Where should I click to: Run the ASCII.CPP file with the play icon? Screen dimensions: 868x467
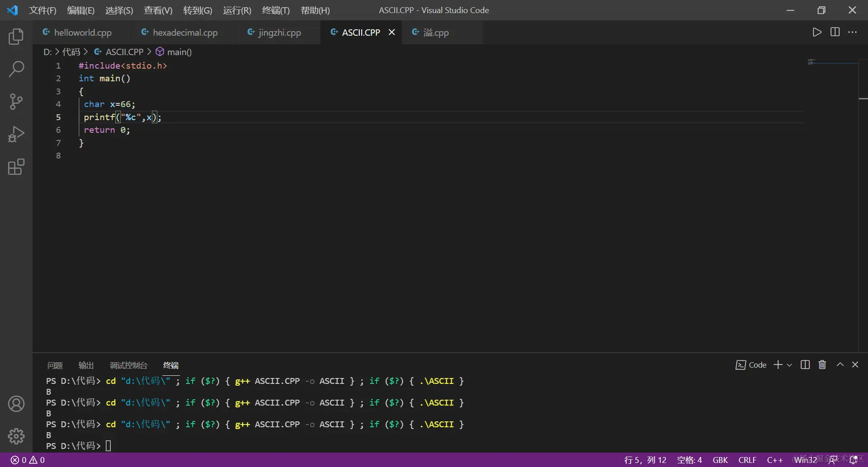click(x=817, y=32)
